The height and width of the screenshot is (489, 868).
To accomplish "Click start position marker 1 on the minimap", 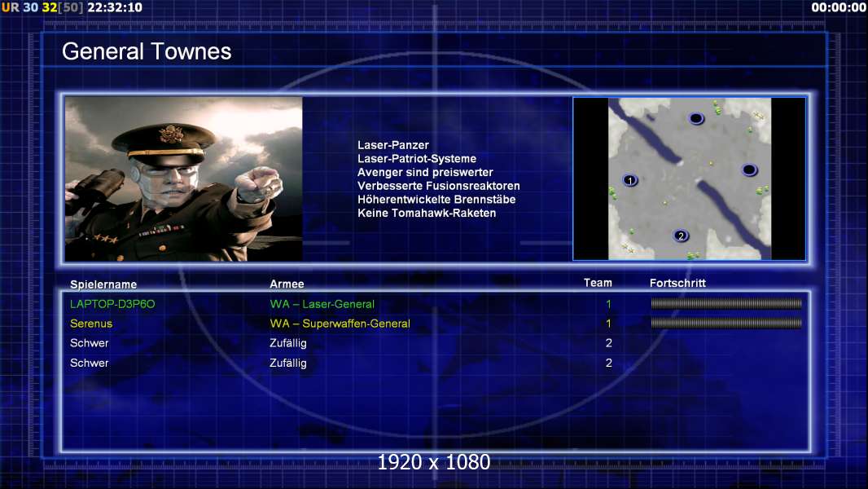I will pos(630,181).
